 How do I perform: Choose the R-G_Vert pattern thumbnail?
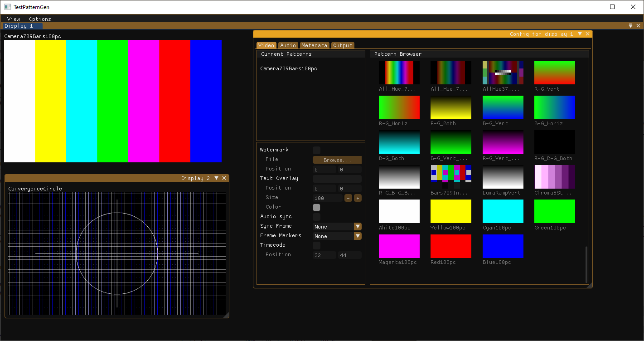(x=555, y=73)
